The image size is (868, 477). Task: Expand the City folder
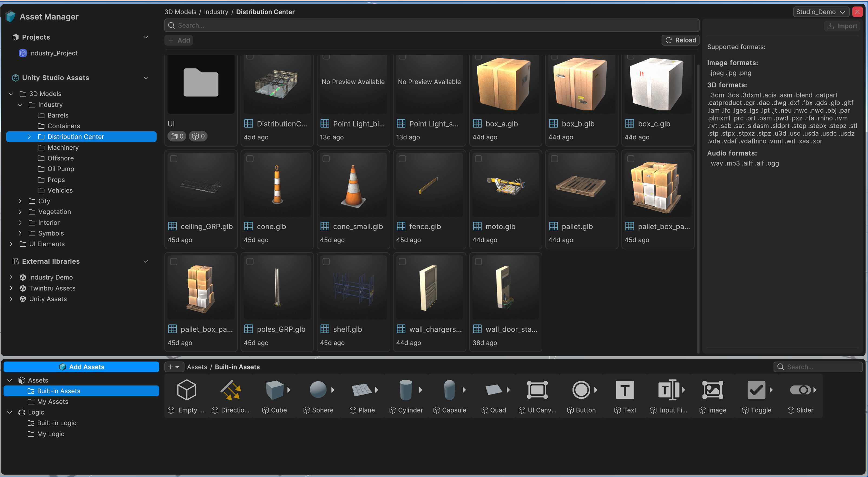pyautogui.click(x=20, y=201)
